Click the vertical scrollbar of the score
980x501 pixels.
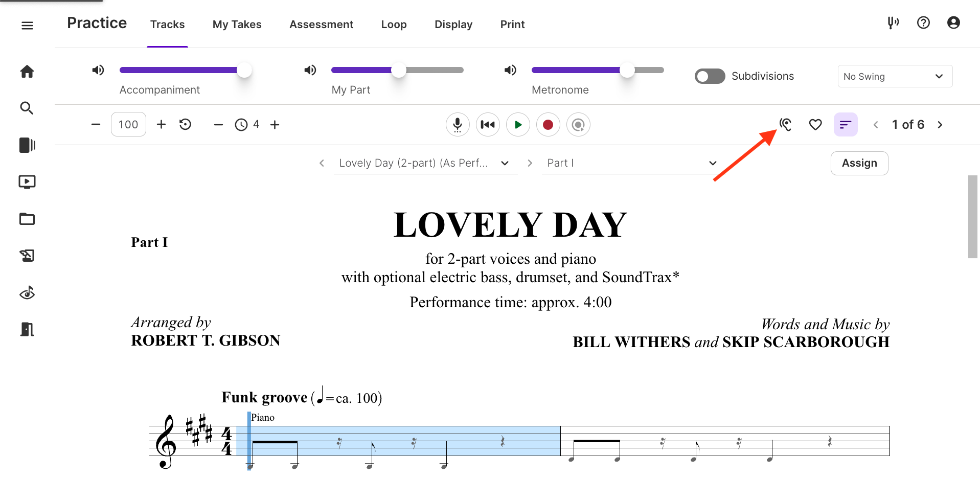click(972, 217)
